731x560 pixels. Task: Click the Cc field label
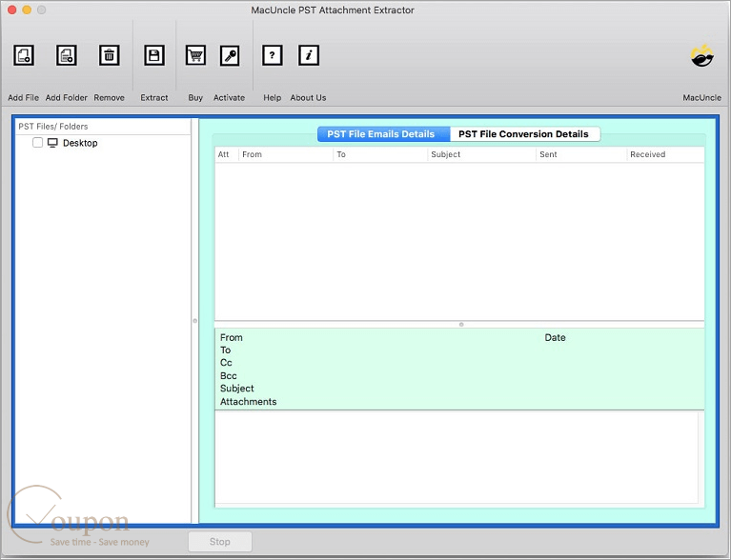coord(226,363)
